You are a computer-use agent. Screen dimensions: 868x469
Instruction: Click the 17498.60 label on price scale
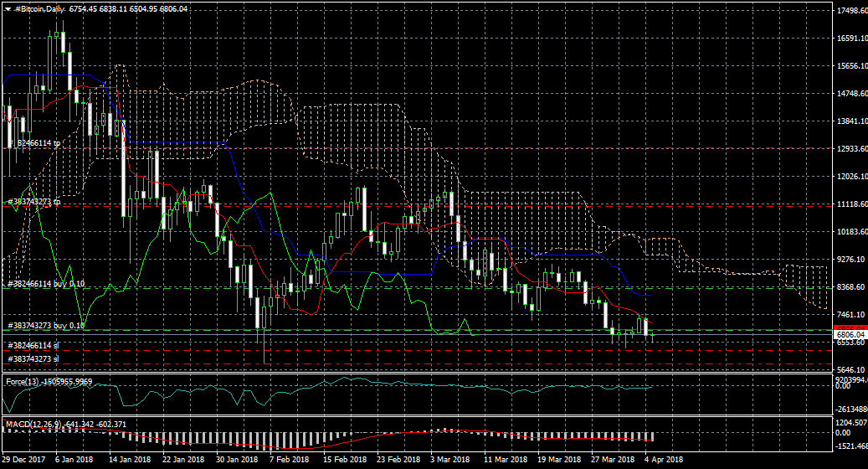(851, 11)
